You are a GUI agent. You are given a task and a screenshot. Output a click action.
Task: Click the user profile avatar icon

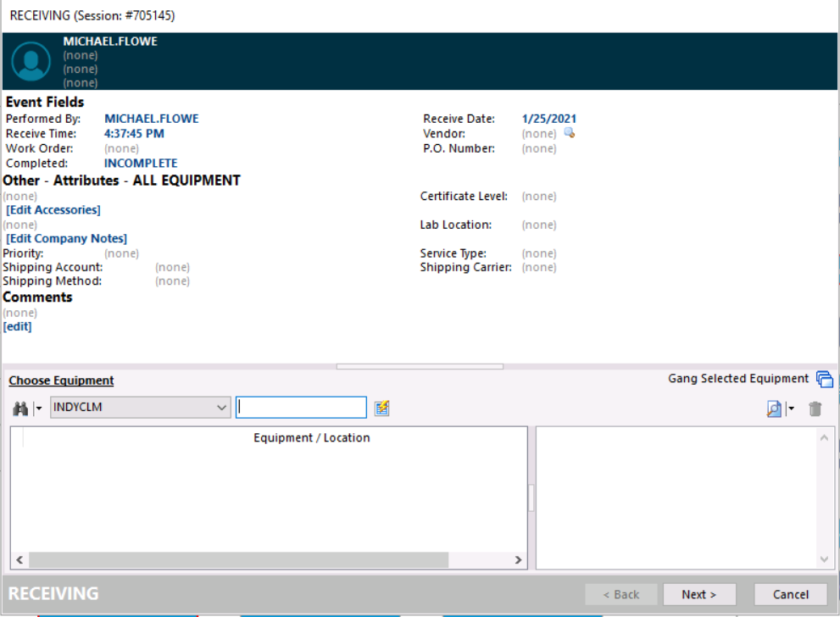pyautogui.click(x=31, y=61)
